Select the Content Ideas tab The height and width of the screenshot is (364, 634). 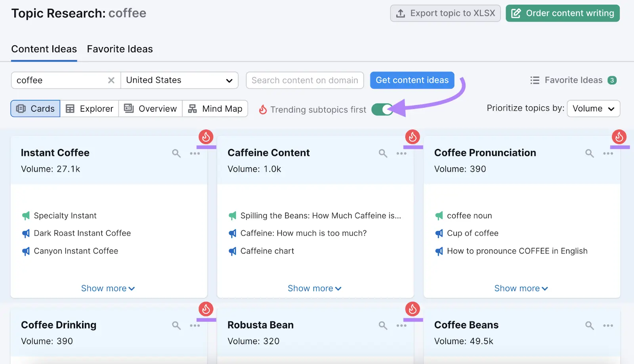(44, 49)
